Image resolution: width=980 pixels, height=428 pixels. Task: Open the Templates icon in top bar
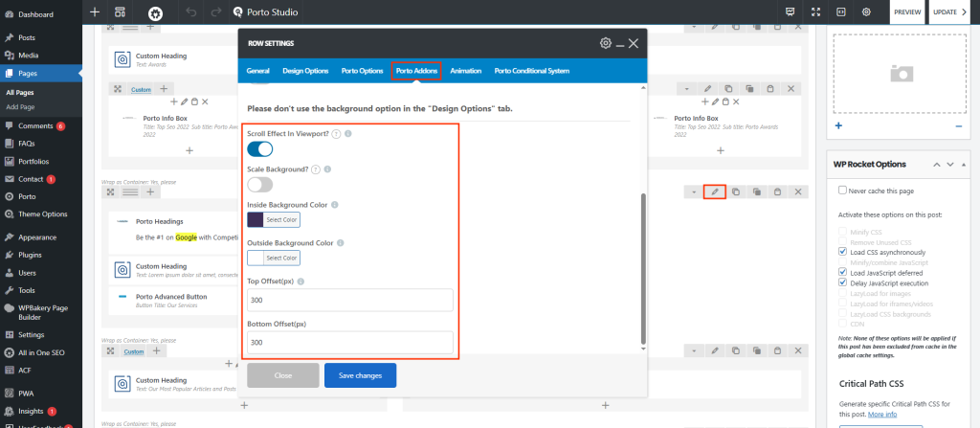pyautogui.click(x=120, y=11)
